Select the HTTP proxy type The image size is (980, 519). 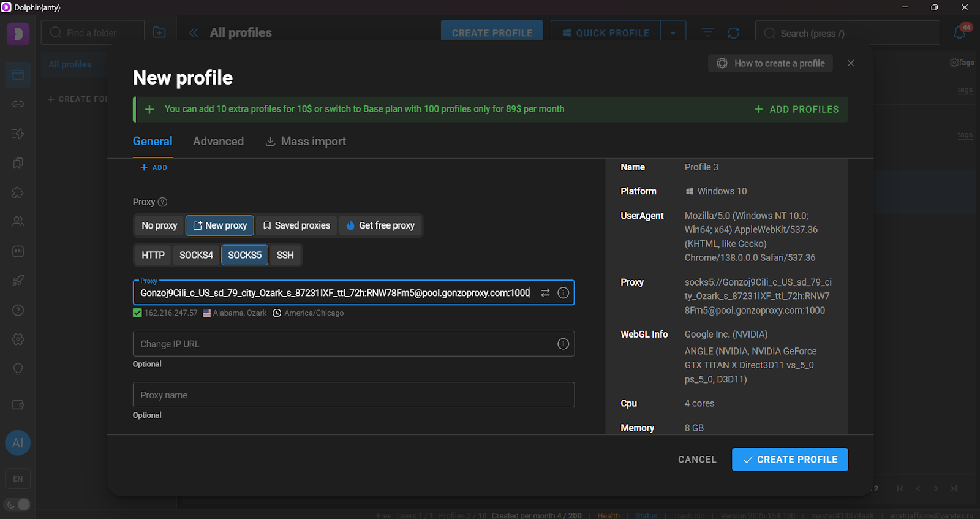(x=153, y=255)
